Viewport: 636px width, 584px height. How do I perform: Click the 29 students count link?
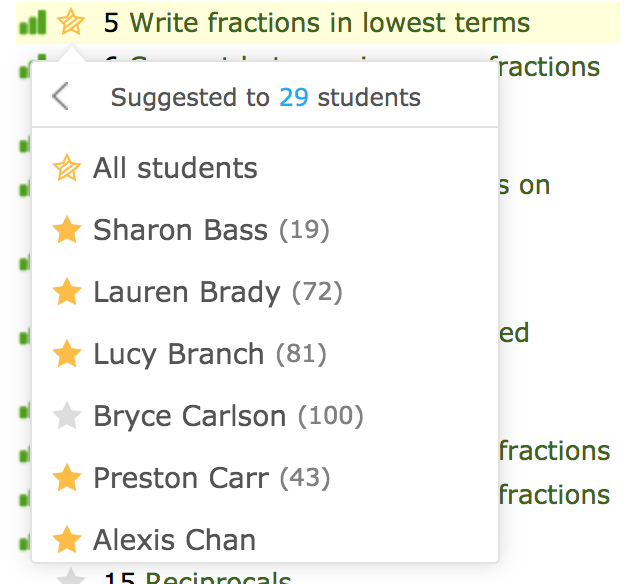[293, 98]
